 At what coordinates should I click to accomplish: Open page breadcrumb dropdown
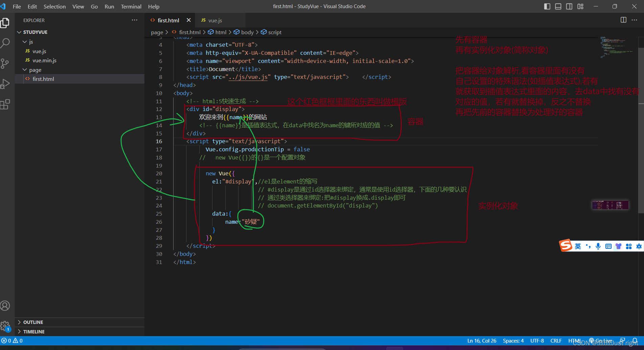click(157, 32)
